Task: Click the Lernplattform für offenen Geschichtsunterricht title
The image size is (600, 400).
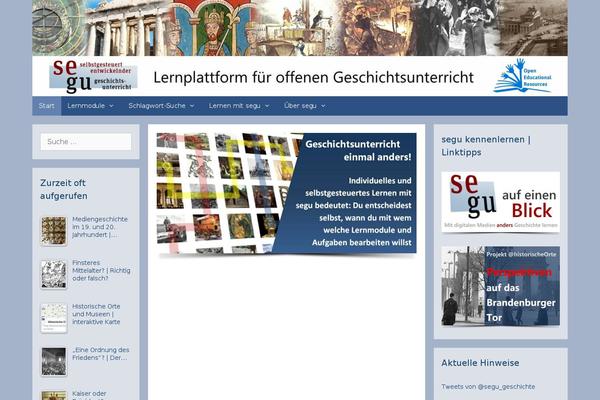Action: coord(313,77)
